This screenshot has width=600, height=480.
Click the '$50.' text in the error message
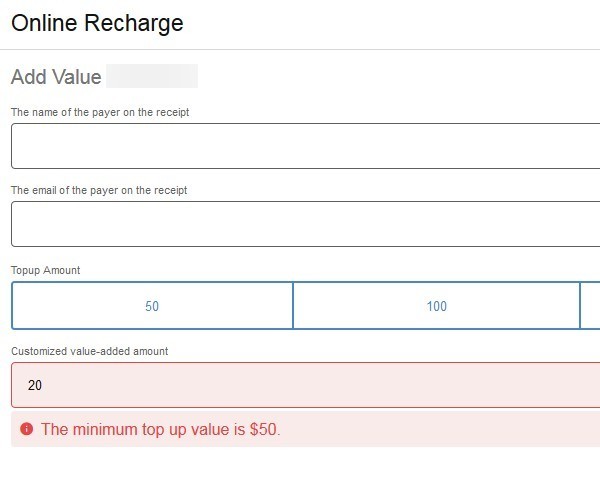265,430
